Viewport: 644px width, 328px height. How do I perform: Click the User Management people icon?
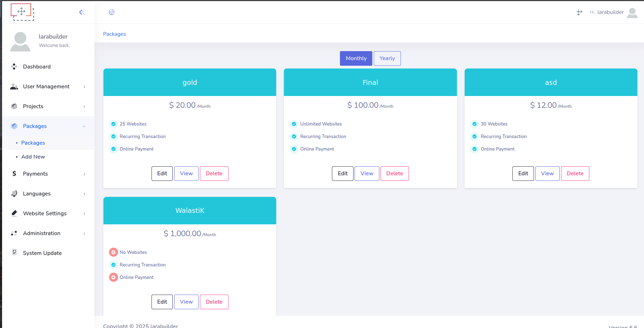pos(14,86)
